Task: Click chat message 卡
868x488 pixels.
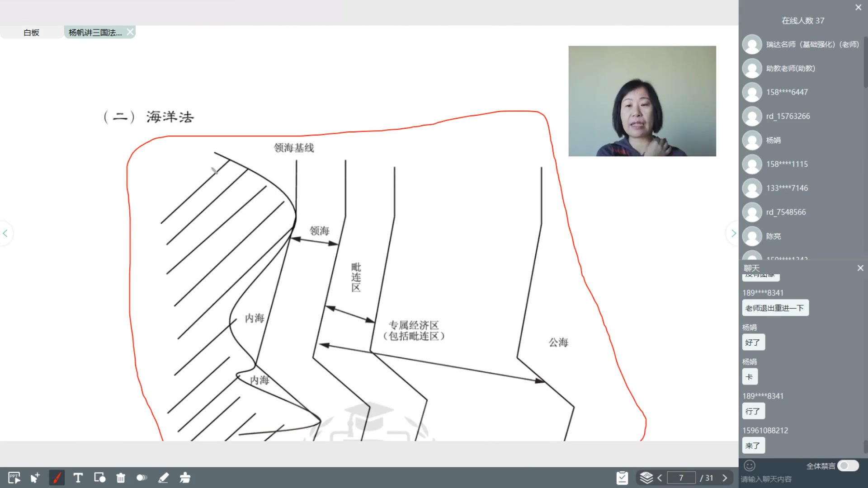Action: 750,376
